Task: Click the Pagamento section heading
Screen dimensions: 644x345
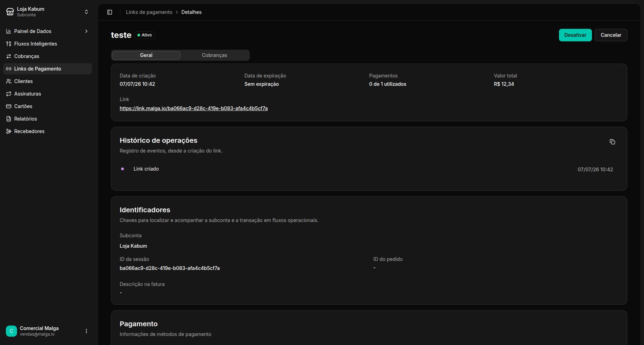Action: (139, 324)
